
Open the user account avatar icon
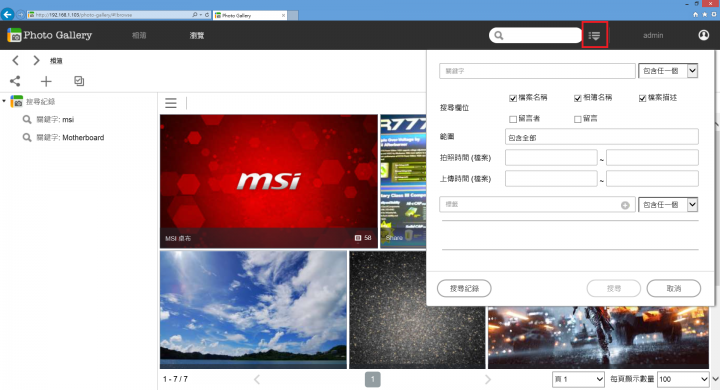(x=703, y=35)
